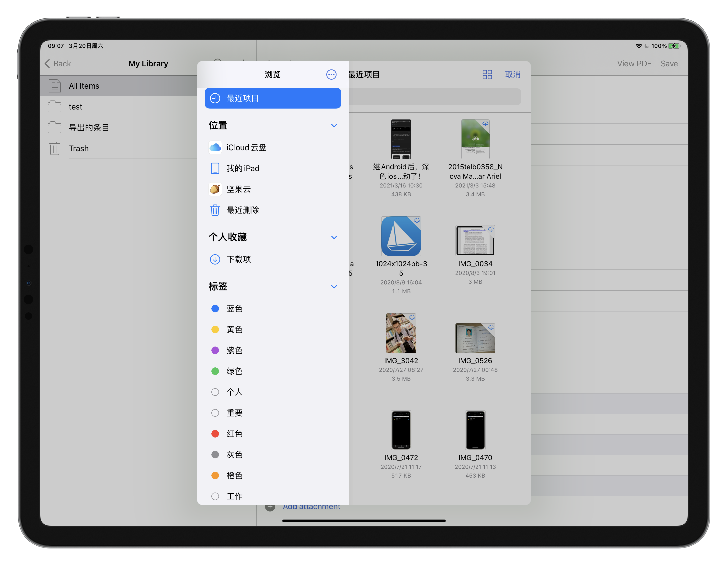Click the search field in file picker
This screenshot has height=566, width=728.
click(435, 97)
